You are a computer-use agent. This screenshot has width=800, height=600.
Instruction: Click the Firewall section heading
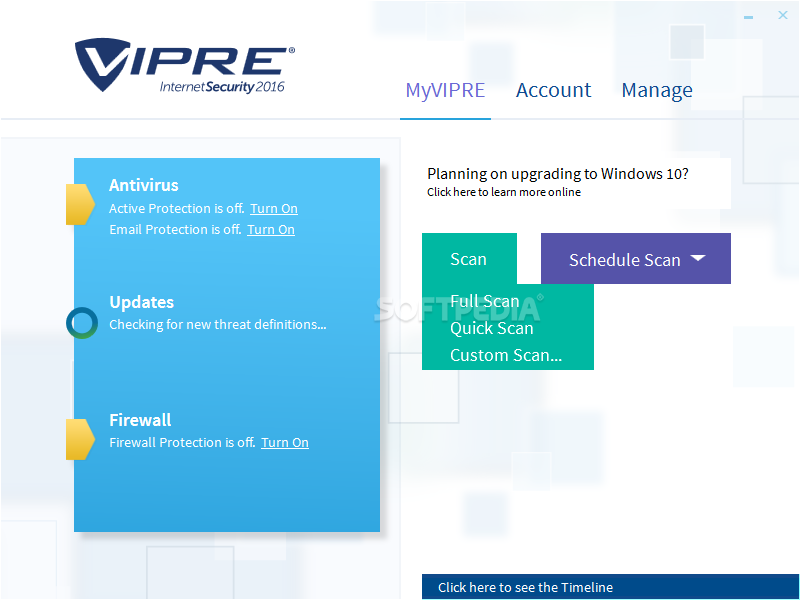[x=140, y=420]
